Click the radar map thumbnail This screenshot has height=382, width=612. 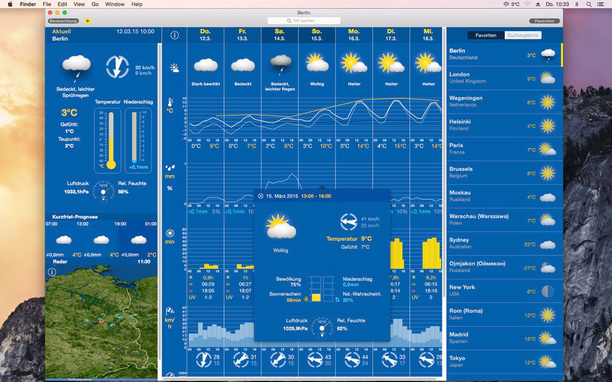[x=101, y=322]
